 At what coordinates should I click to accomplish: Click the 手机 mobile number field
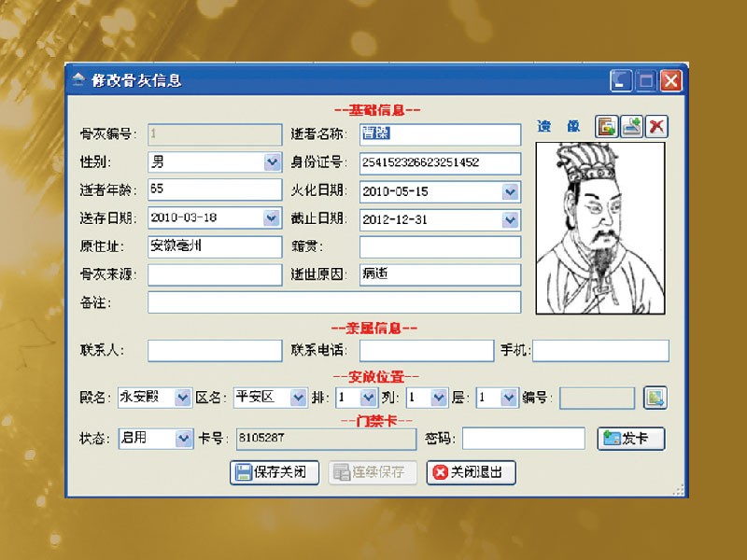click(x=600, y=351)
